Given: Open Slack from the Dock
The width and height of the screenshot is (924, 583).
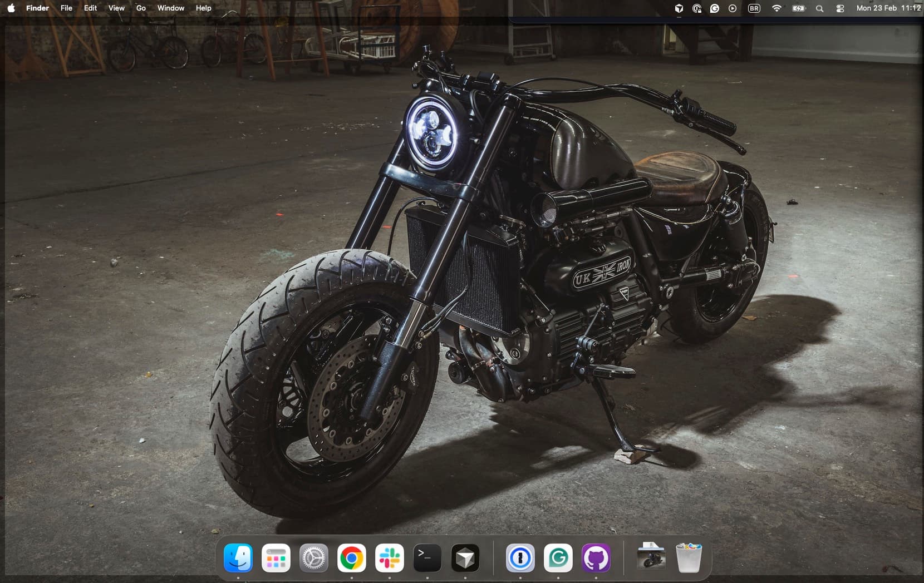Looking at the screenshot, I should [390, 558].
